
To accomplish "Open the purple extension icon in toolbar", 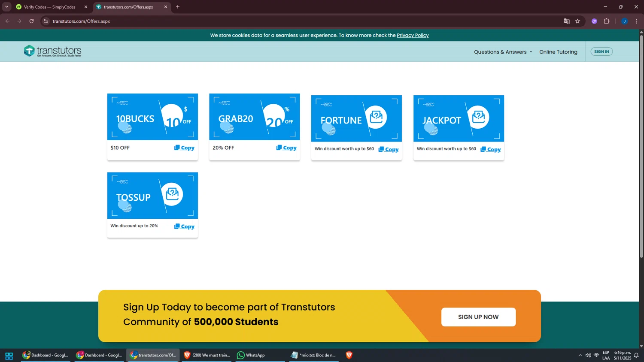I will (x=594, y=21).
